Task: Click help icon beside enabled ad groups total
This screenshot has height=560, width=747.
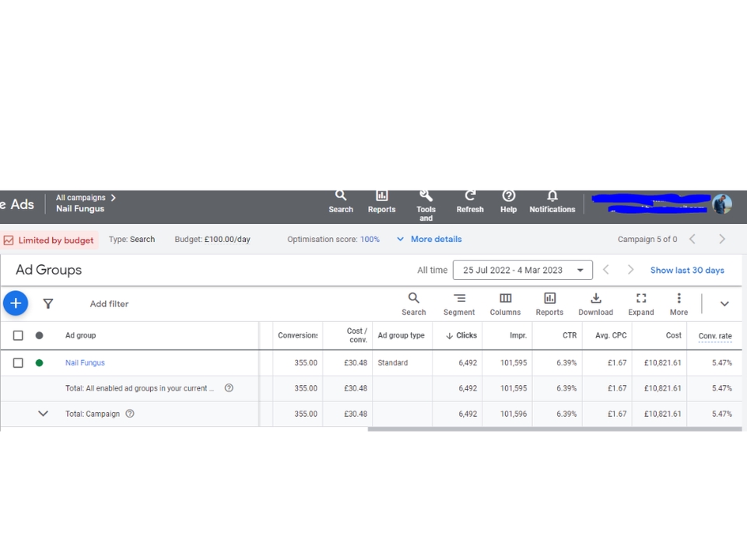Action: [x=229, y=387]
